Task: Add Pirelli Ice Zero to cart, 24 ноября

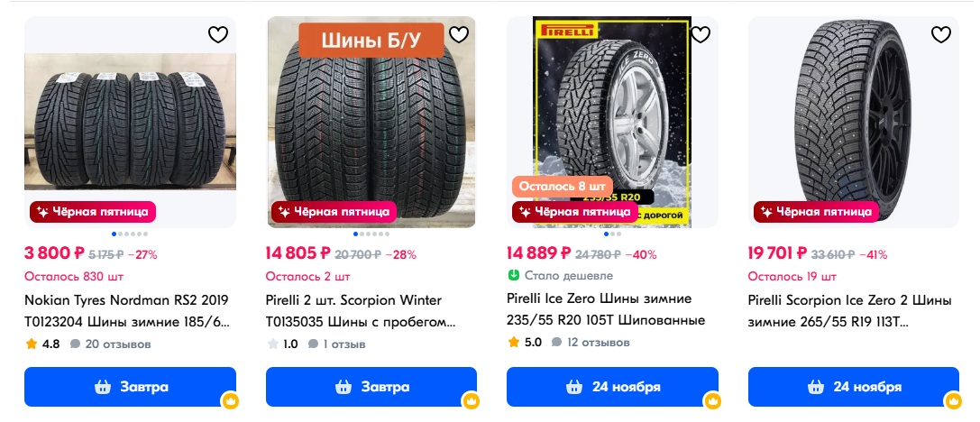Action: 612,387
